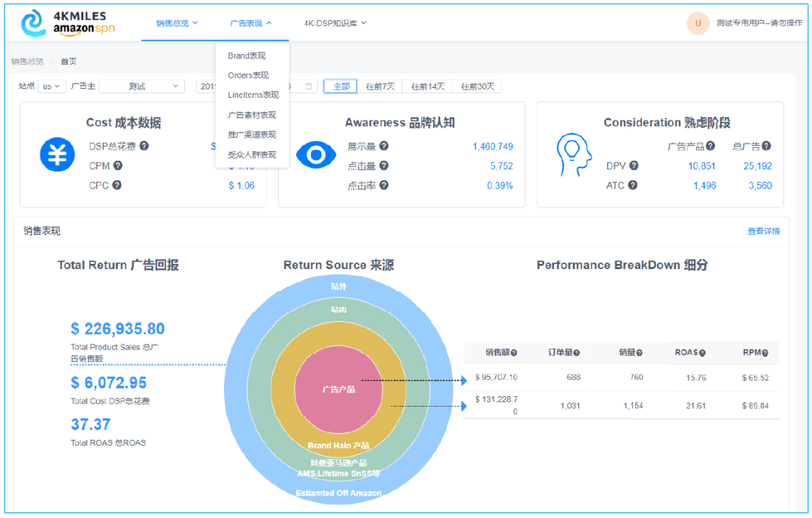Click help icon next to DSP总花费
Screen dimensions: 812x518
click(x=144, y=146)
